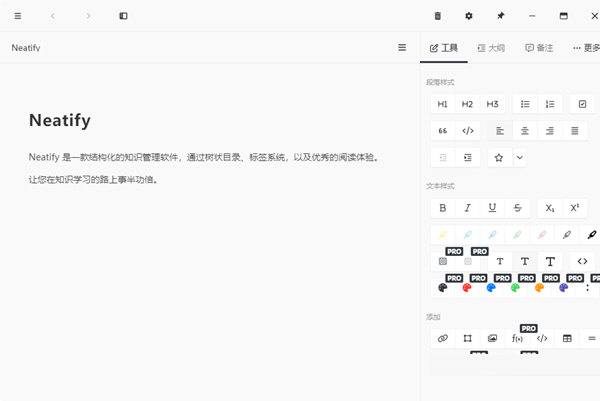Toggle underline formatting
The height and width of the screenshot is (401, 600).
(x=492, y=208)
